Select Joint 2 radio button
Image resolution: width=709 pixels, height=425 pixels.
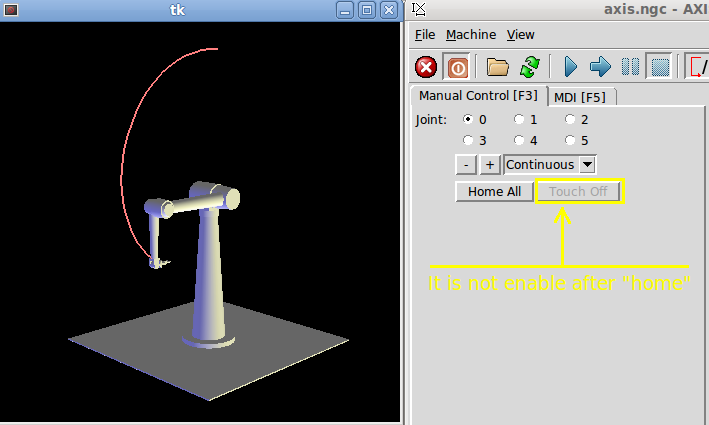tap(570, 119)
